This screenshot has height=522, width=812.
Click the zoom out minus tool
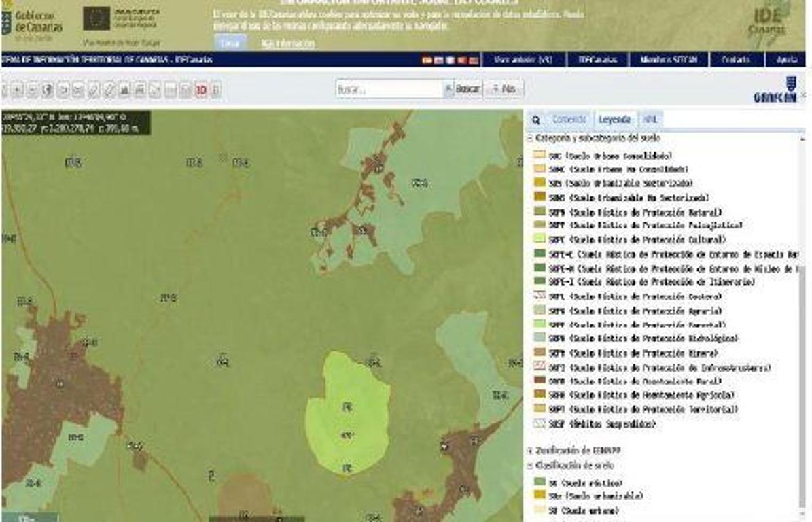point(33,90)
